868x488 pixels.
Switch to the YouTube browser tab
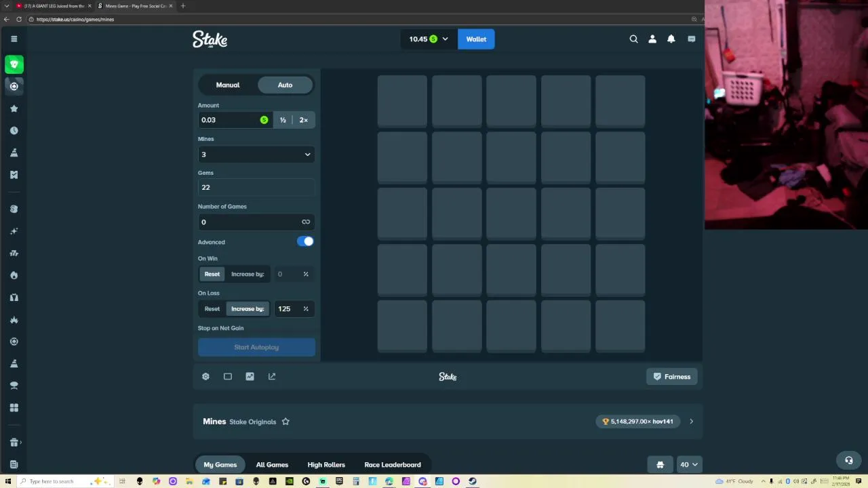pos(53,6)
